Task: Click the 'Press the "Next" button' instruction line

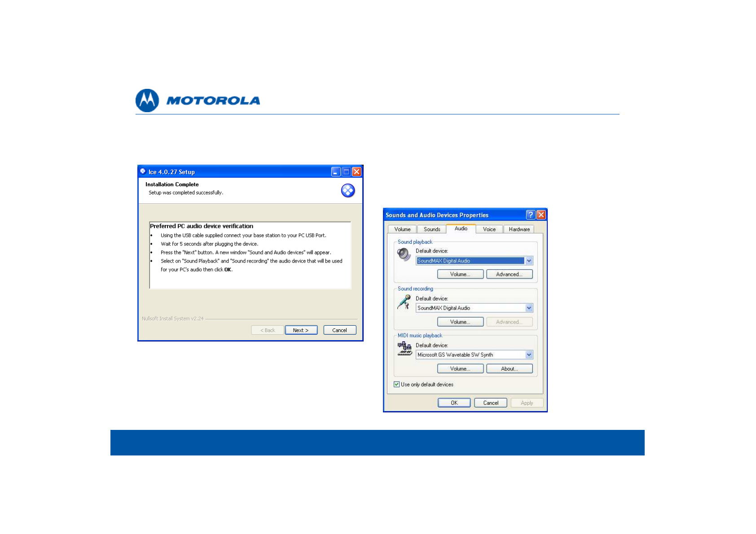Action: [246, 253]
